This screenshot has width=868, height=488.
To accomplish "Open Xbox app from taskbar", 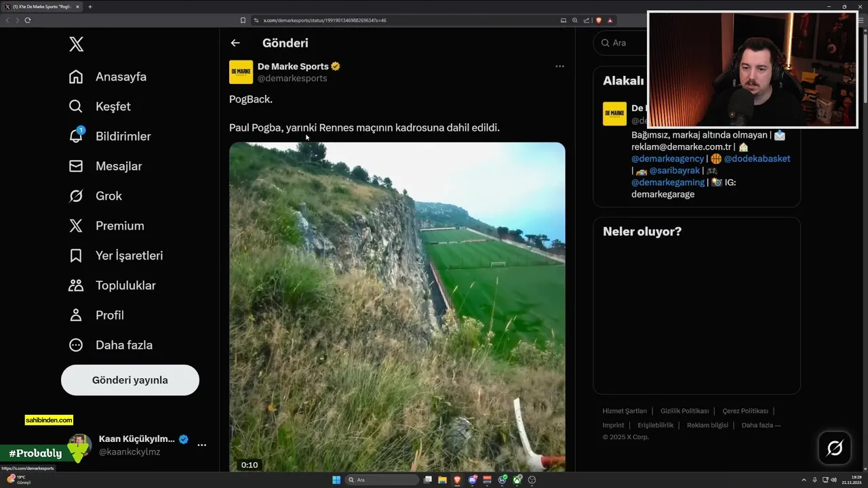I will coord(517,480).
